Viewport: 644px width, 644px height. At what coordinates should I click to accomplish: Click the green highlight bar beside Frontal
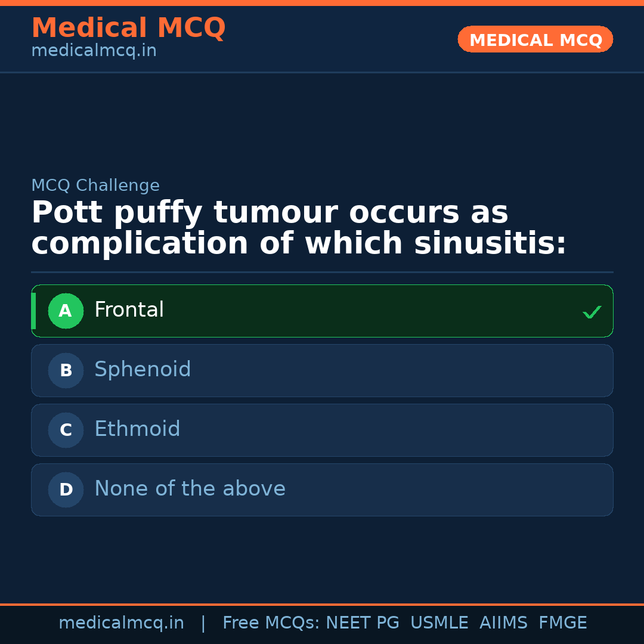pyautogui.click(x=34, y=311)
